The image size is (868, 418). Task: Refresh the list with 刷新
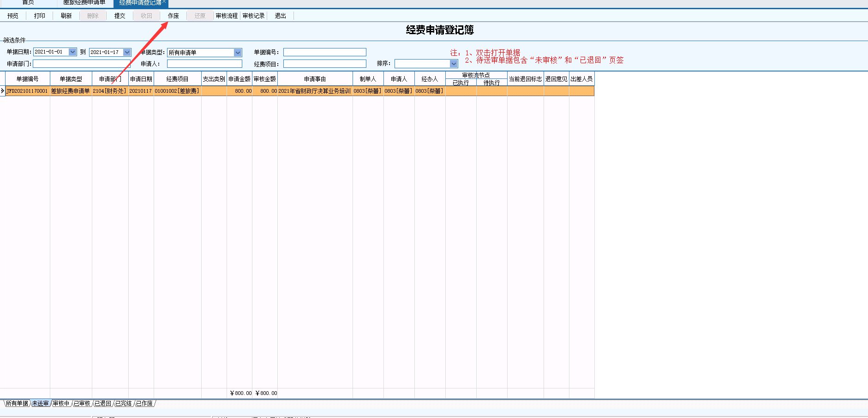point(66,16)
